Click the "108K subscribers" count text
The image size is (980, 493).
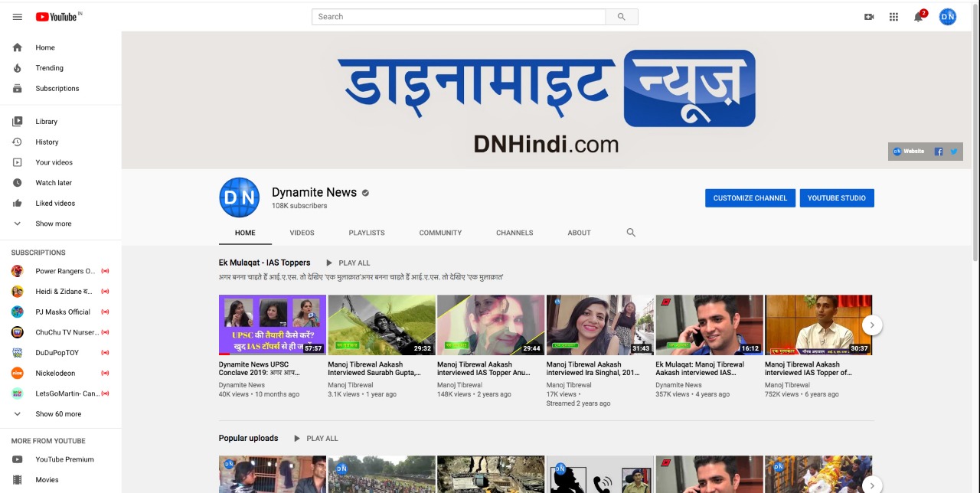point(299,206)
